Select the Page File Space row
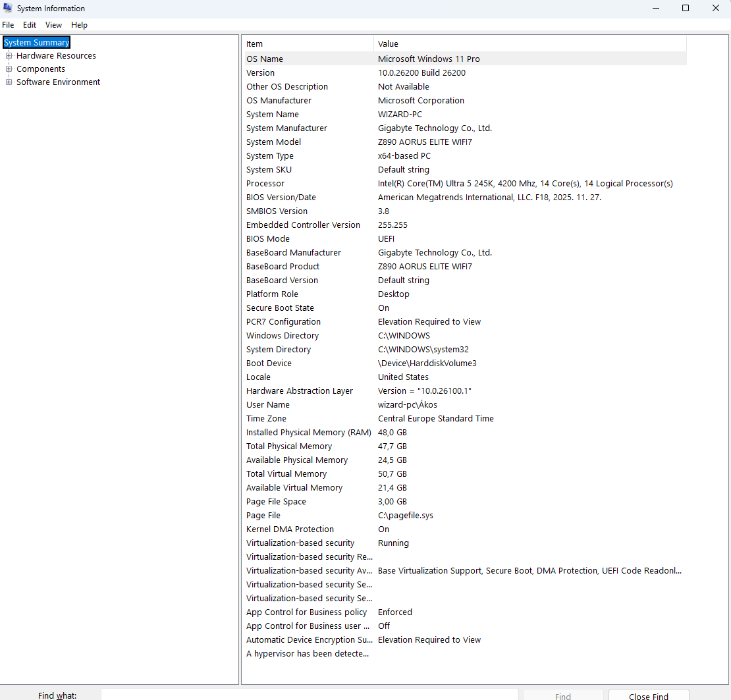This screenshot has height=700, width=731. point(465,502)
